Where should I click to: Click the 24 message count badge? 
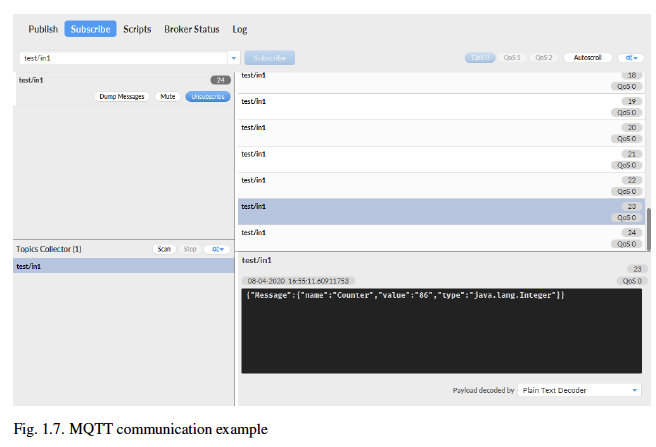click(x=220, y=80)
